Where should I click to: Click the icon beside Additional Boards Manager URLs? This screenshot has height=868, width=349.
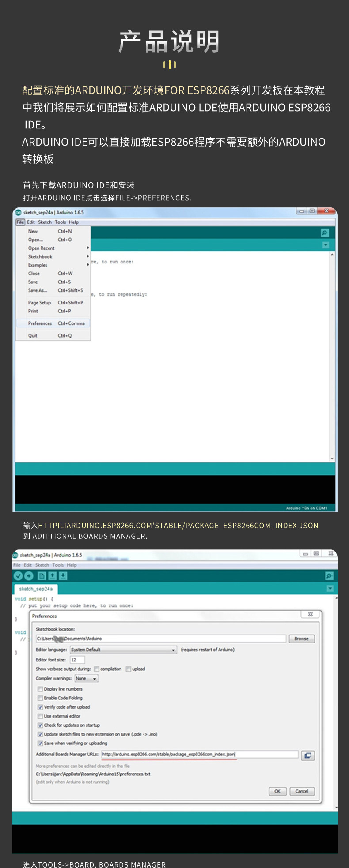pos(307,755)
